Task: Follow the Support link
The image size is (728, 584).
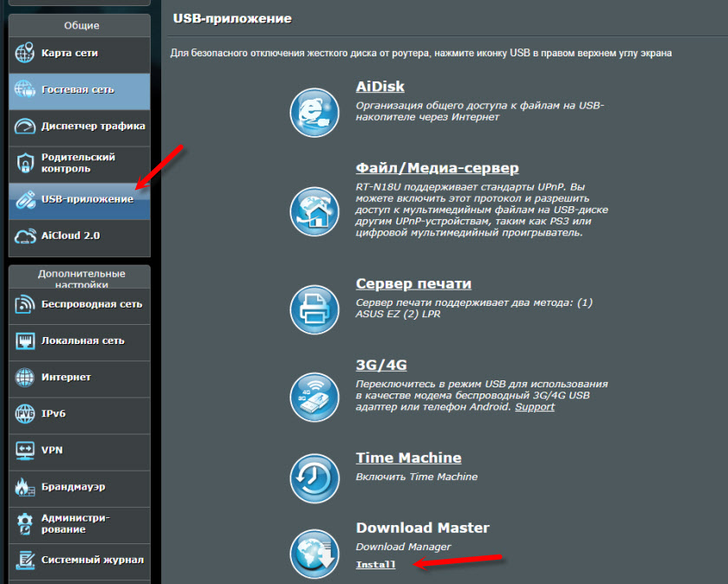Action: pos(535,407)
